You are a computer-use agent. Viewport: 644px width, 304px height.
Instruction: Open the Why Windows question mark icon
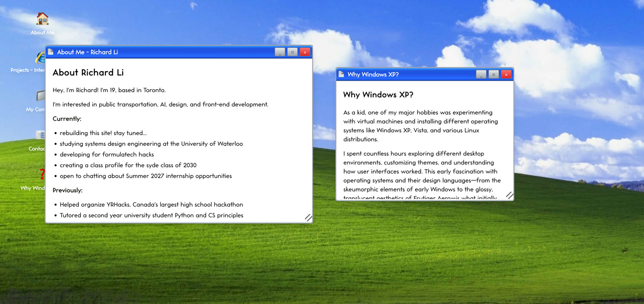tap(42, 174)
